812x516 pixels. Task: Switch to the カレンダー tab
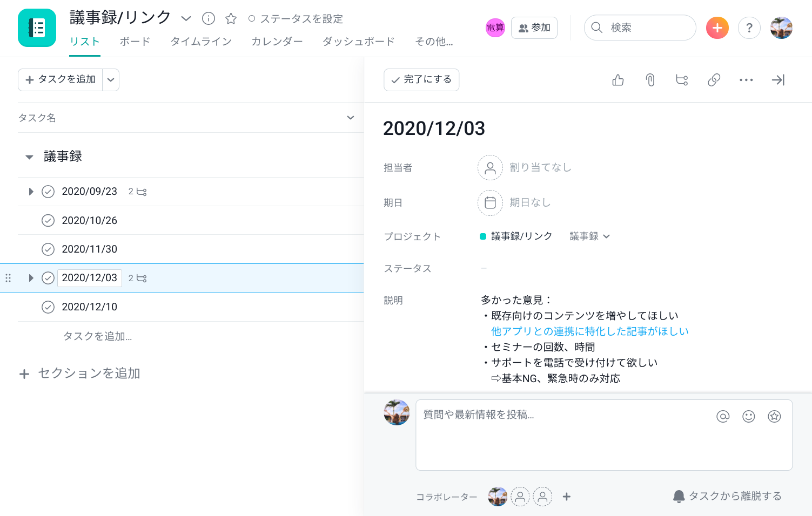pos(277,42)
